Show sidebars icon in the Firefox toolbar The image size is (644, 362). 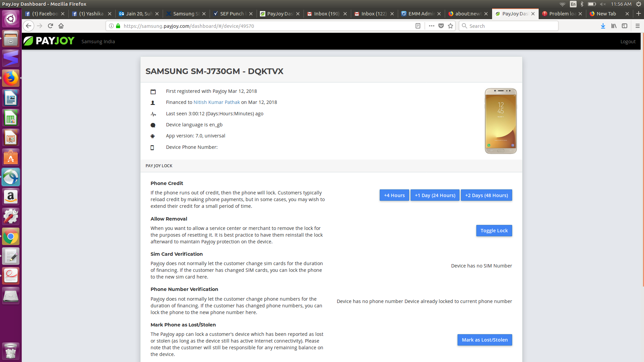point(625,26)
